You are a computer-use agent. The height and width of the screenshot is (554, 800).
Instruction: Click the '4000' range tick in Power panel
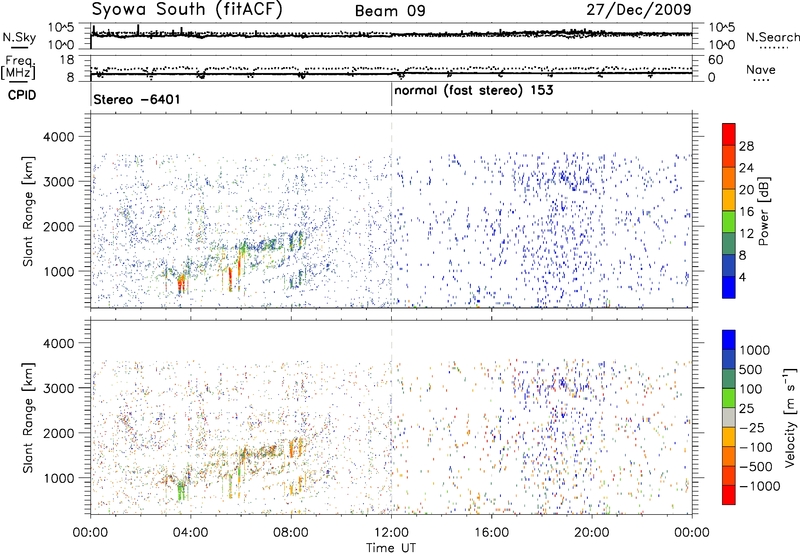58,137
